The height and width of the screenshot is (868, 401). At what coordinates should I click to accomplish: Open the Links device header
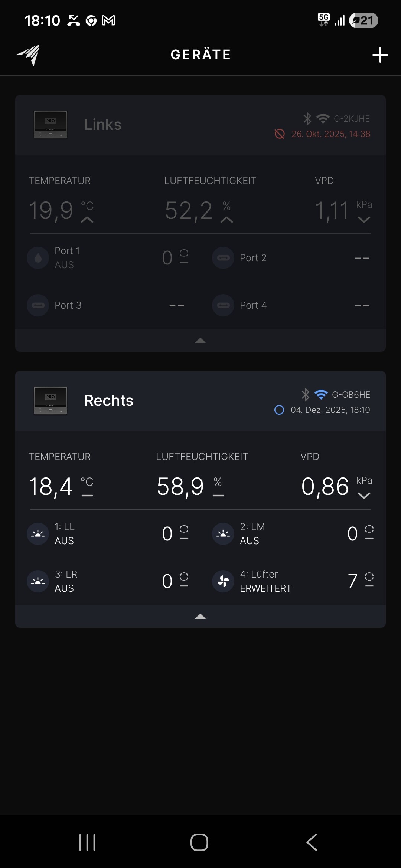(x=200, y=125)
